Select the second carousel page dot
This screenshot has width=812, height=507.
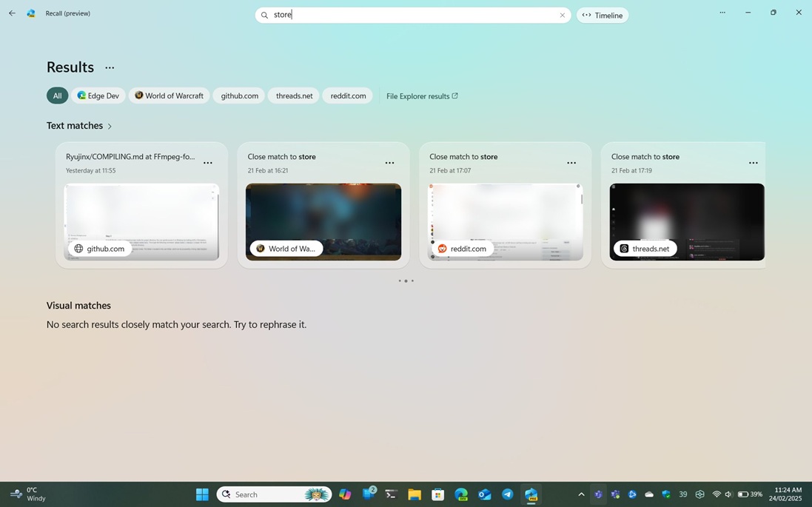[x=406, y=281]
